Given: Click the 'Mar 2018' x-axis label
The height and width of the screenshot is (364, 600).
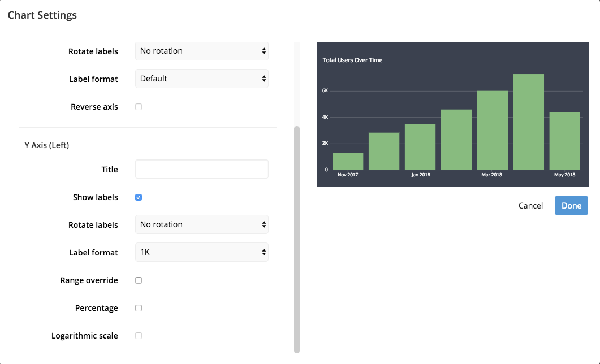Looking at the screenshot, I should 492,175.
